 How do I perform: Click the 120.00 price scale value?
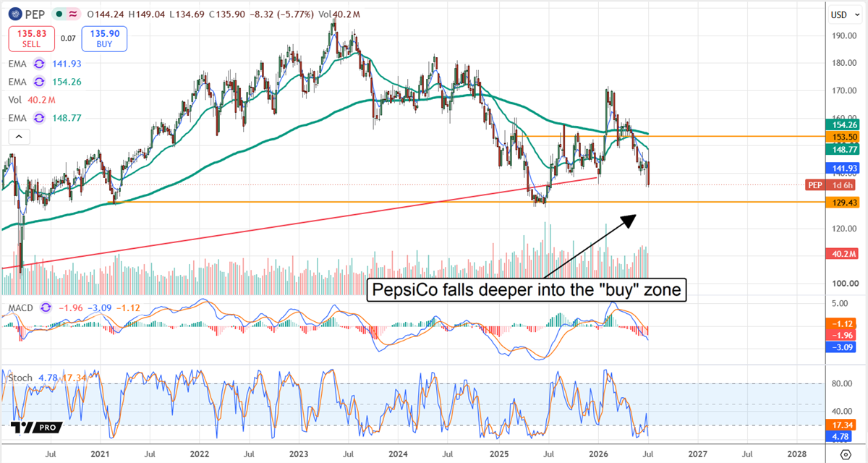pos(843,229)
